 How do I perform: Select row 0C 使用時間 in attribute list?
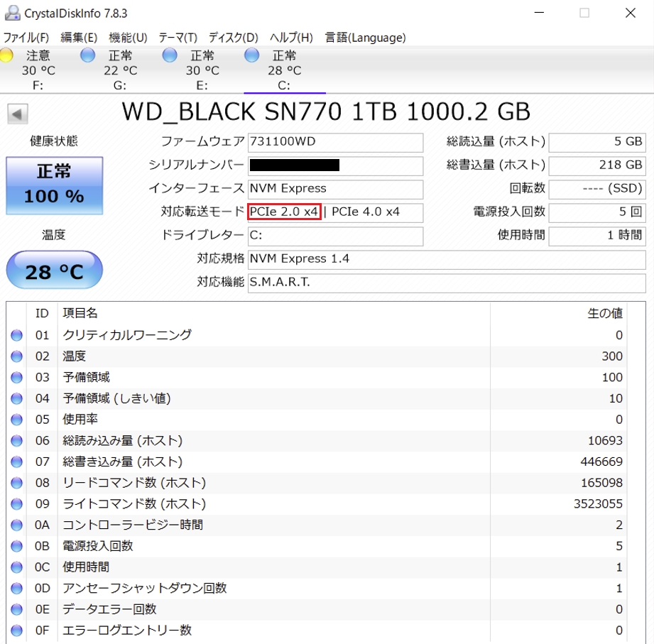tap(317, 567)
